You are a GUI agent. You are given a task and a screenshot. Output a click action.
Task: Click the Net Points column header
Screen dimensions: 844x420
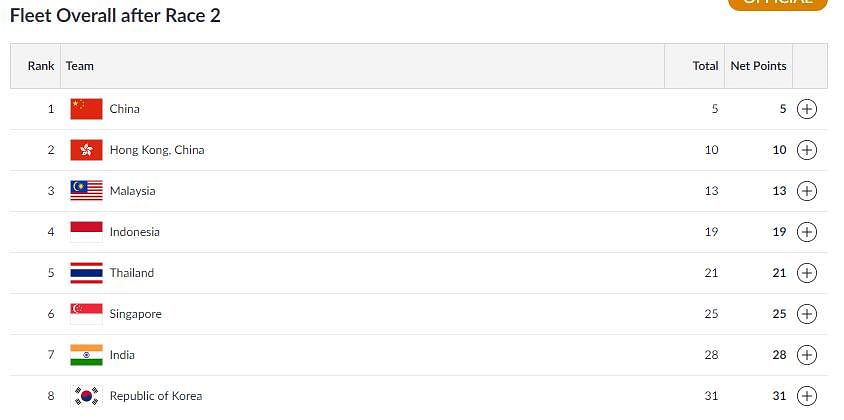click(x=758, y=66)
